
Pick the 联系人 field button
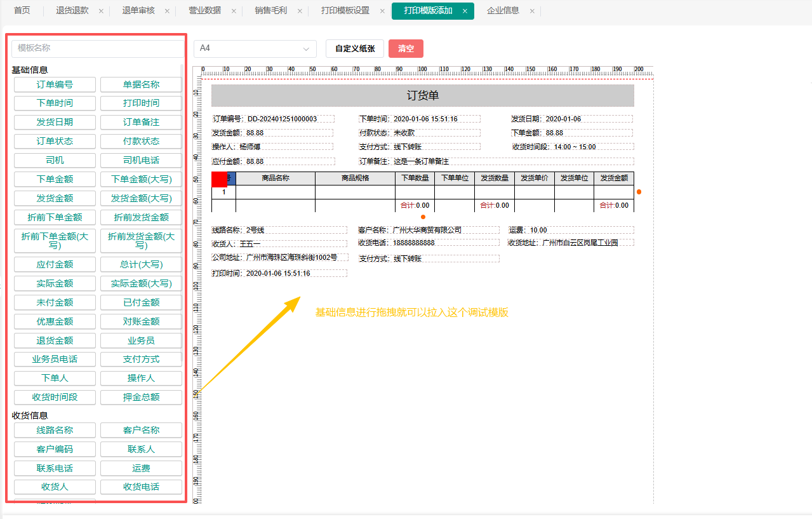[141, 449]
